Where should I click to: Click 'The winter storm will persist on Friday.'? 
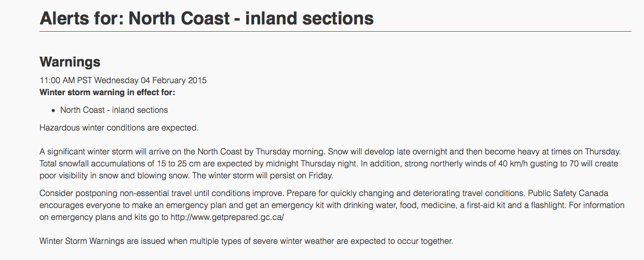(x=261, y=176)
